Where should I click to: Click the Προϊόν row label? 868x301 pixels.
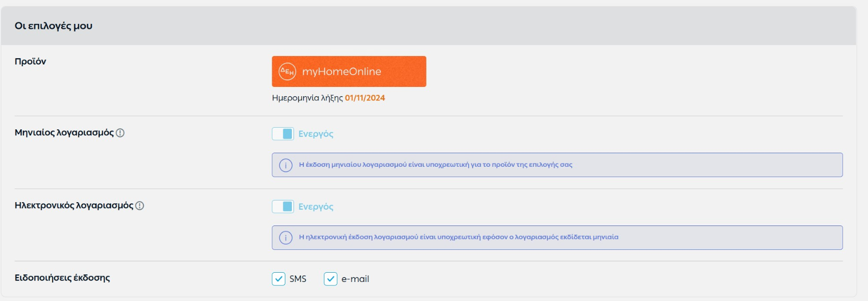(30, 61)
